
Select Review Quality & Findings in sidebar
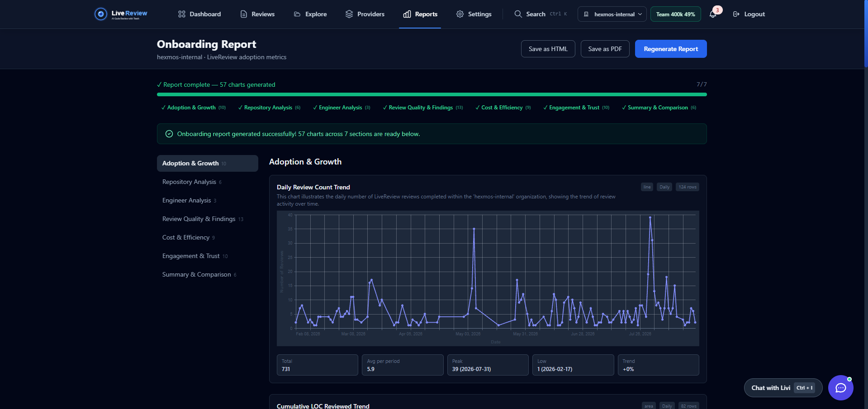pyautogui.click(x=208, y=219)
